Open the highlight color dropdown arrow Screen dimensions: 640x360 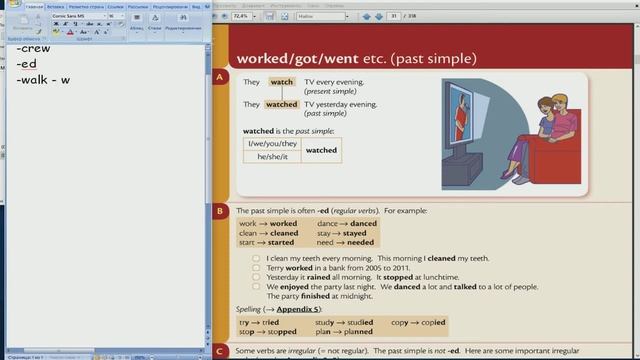point(62,32)
